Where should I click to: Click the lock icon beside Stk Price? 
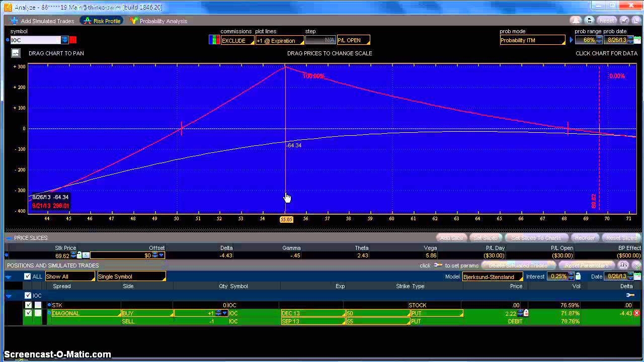[x=79, y=255]
